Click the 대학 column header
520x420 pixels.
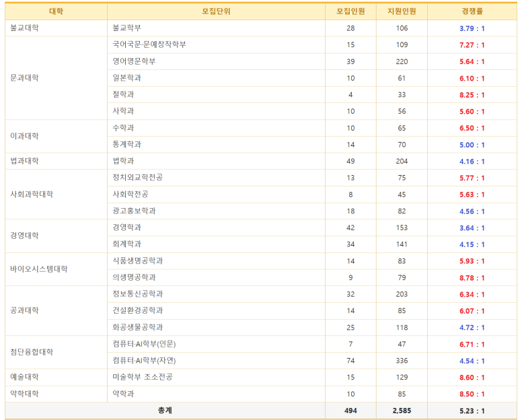pyautogui.click(x=56, y=11)
